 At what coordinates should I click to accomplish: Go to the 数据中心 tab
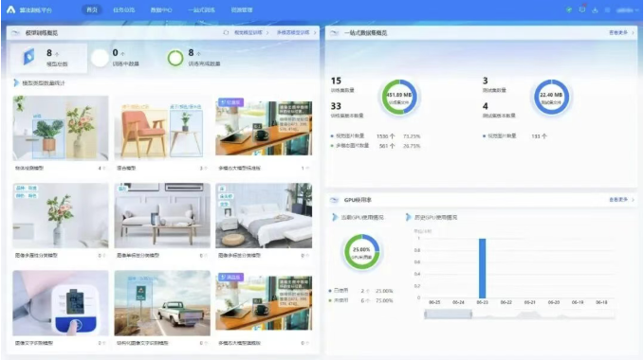point(161,9)
